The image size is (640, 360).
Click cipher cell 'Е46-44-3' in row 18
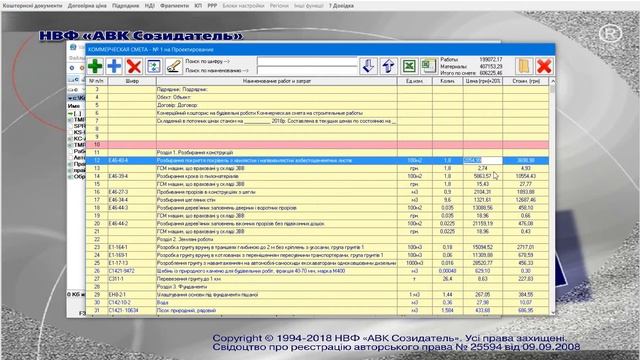132,208
